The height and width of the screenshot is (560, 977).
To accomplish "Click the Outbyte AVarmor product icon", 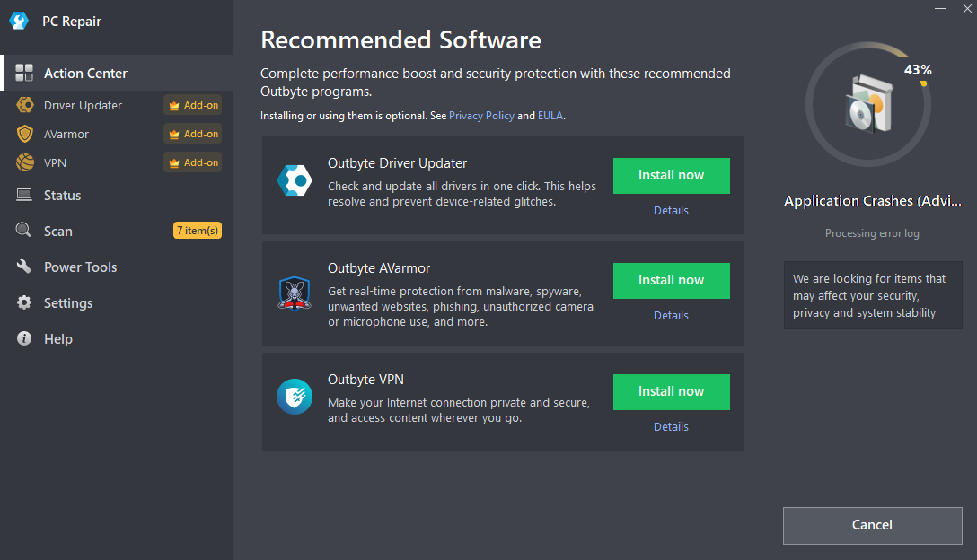I will (x=295, y=293).
